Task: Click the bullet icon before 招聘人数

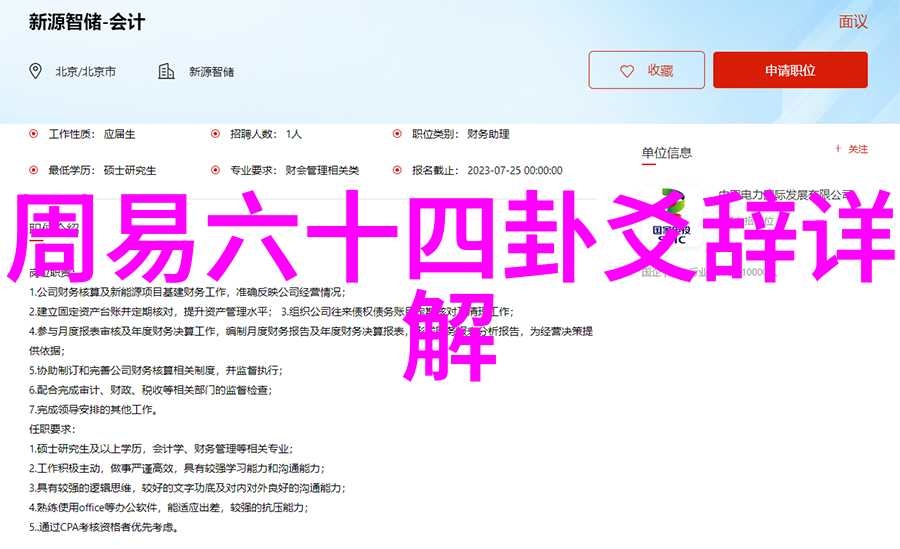Action: point(215,133)
